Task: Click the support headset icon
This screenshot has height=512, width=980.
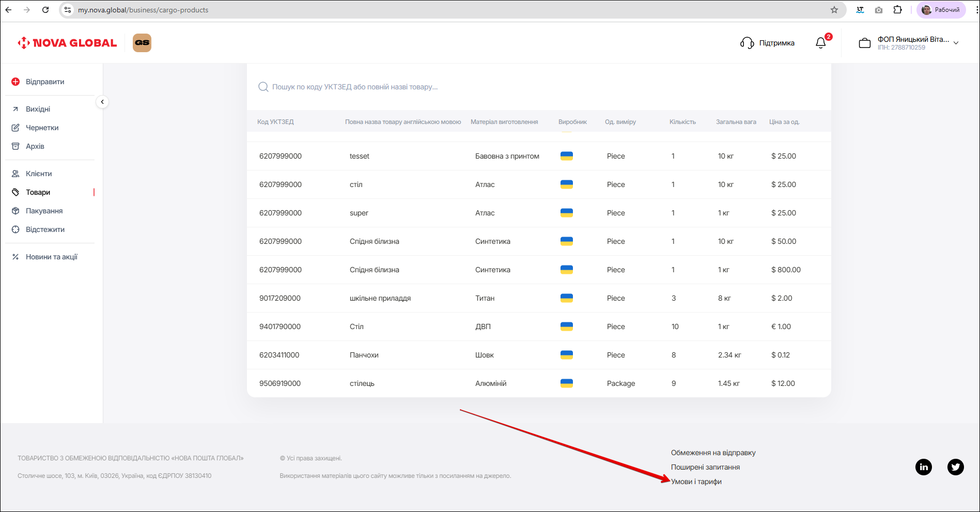Action: pos(747,43)
